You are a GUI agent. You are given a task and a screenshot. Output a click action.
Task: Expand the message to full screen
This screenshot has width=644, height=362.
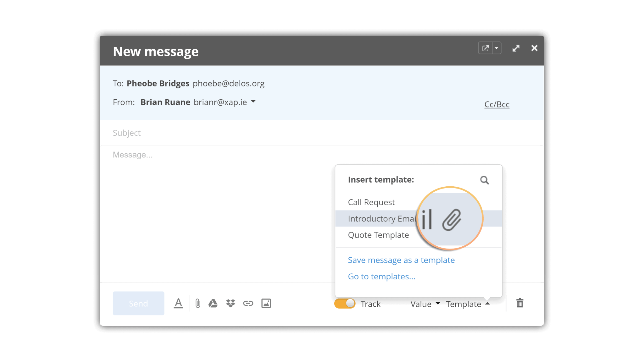click(516, 48)
